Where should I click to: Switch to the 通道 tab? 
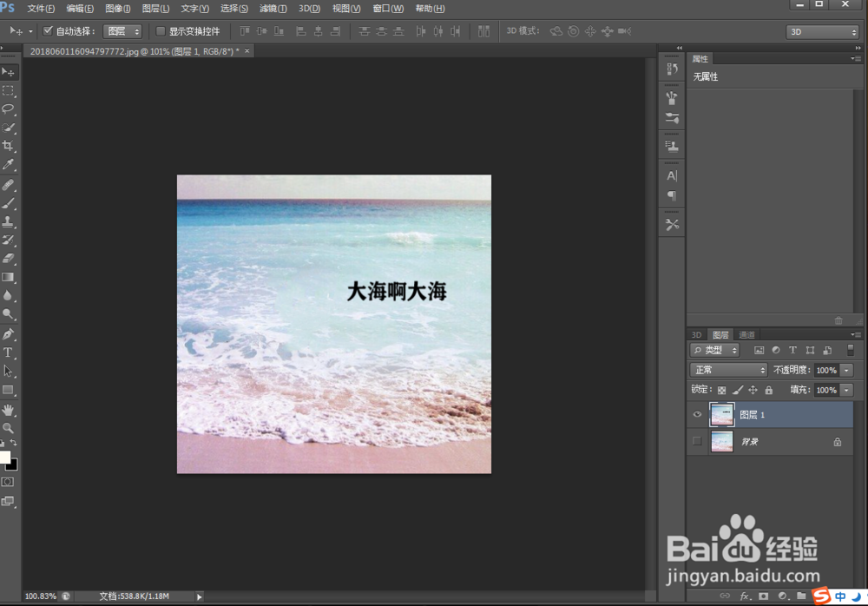point(746,334)
